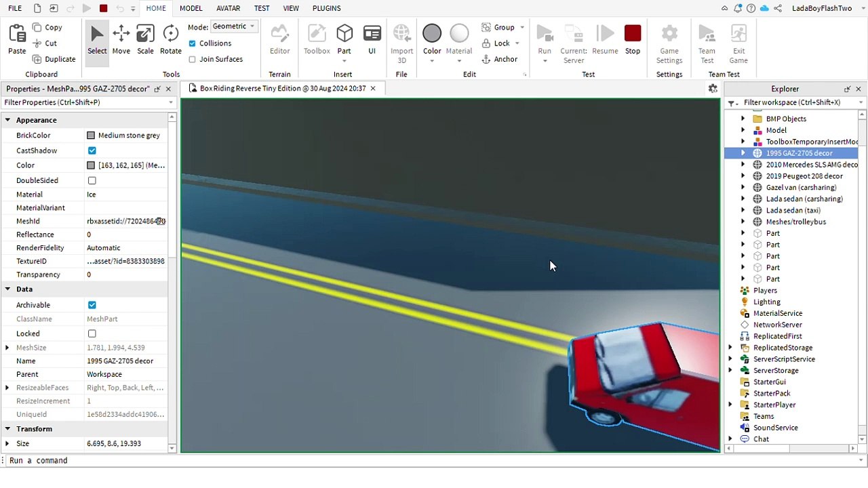Open the Mode Geometric dropdown
This screenshot has height=488, width=868.
pos(233,26)
